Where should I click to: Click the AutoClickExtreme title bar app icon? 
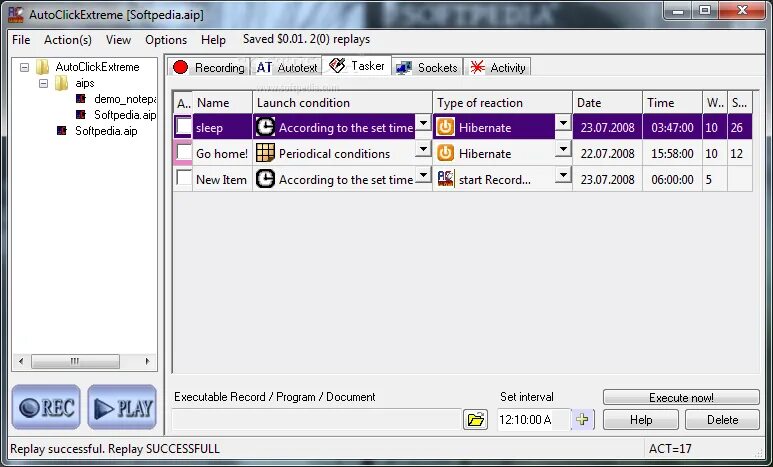pos(16,14)
